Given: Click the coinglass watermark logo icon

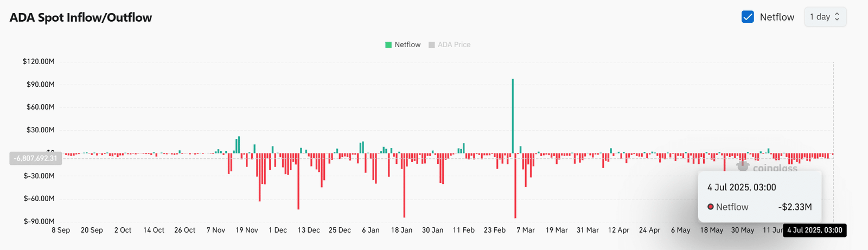Looking at the screenshot, I should [x=743, y=166].
